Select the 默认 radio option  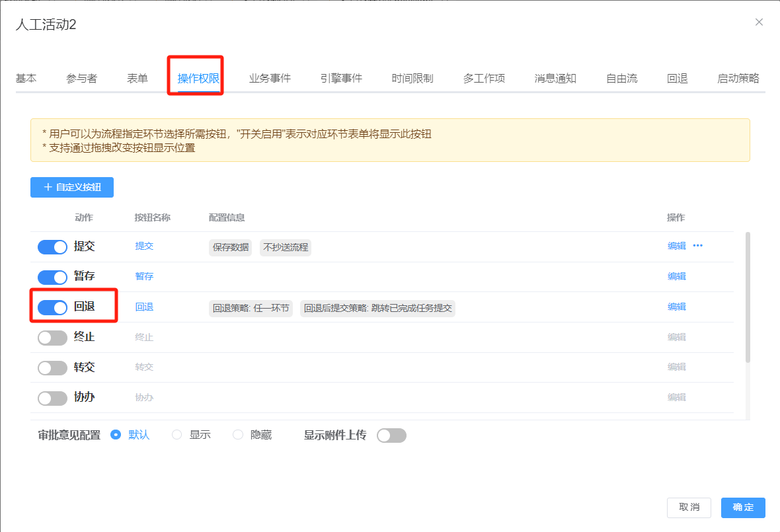[x=116, y=435]
